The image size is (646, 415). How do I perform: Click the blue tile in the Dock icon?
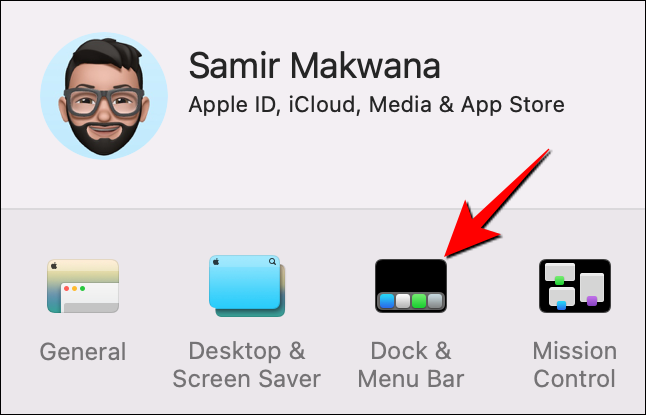coord(386,301)
